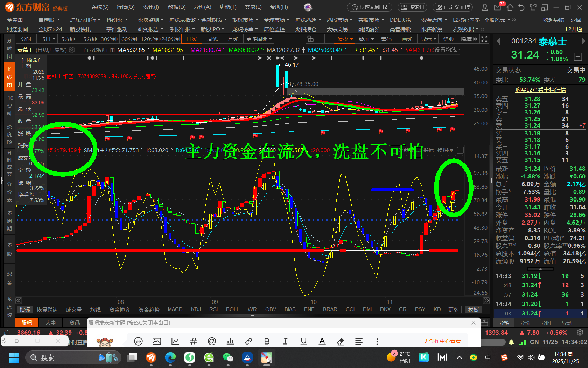588x368 pixels.
Task: Clear formatting with eraser icon
Action: coord(340,341)
